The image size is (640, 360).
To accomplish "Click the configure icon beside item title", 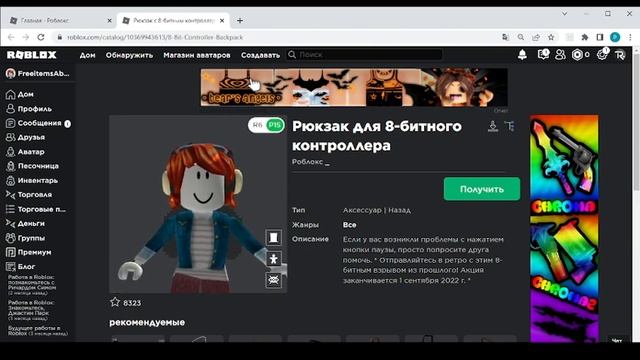I will 509,126.
